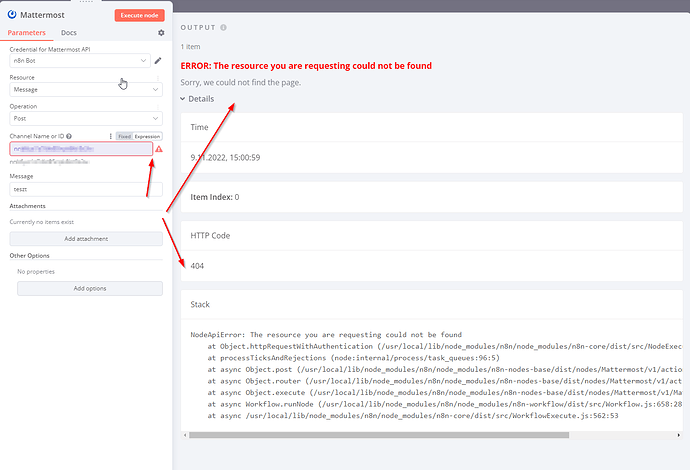Click the scrollbar right arrow
The width and height of the screenshot is (690, 470).
pyautogui.click(x=679, y=435)
